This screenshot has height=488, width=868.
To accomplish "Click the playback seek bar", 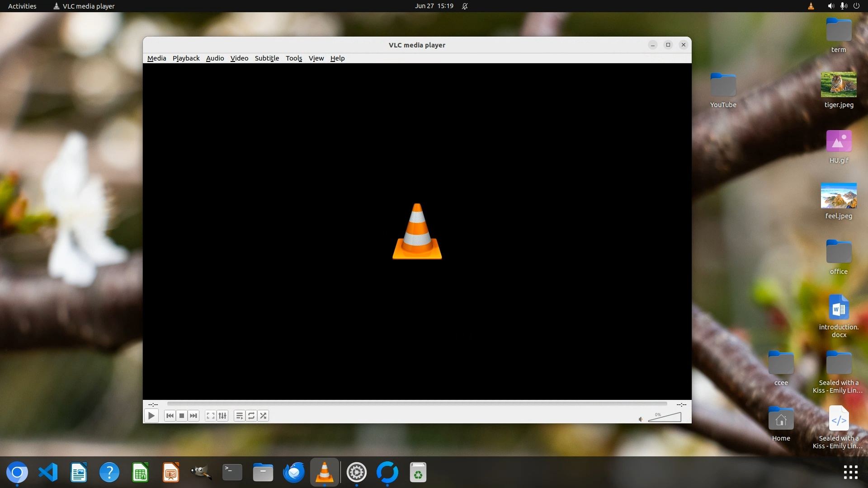I will pos(417,404).
